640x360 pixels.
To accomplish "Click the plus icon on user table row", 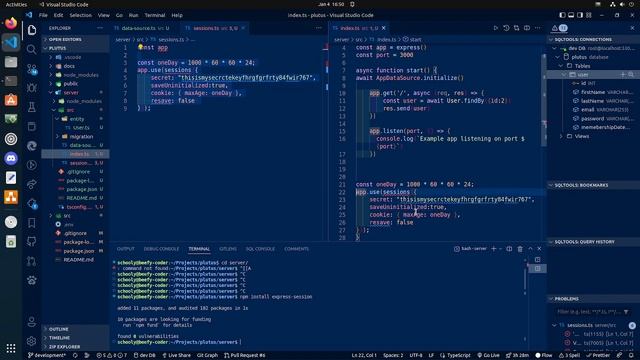I will coord(623,75).
